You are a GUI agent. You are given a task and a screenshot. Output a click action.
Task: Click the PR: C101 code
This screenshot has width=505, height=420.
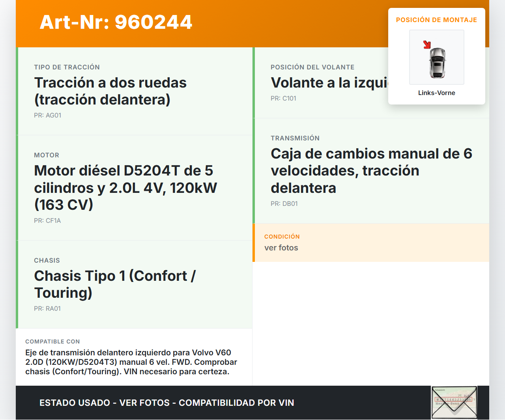(283, 98)
